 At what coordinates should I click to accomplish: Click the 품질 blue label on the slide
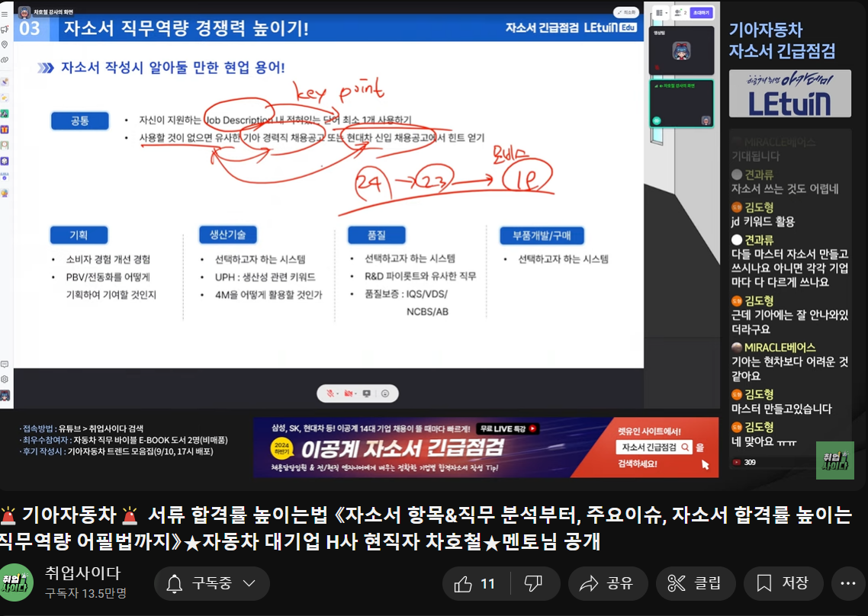377,236
